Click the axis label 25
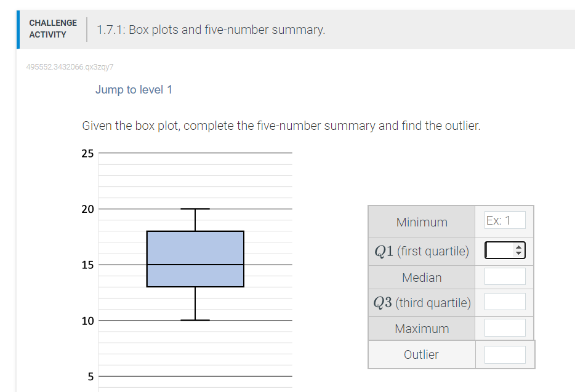The image size is (575, 392). pyautogui.click(x=87, y=153)
